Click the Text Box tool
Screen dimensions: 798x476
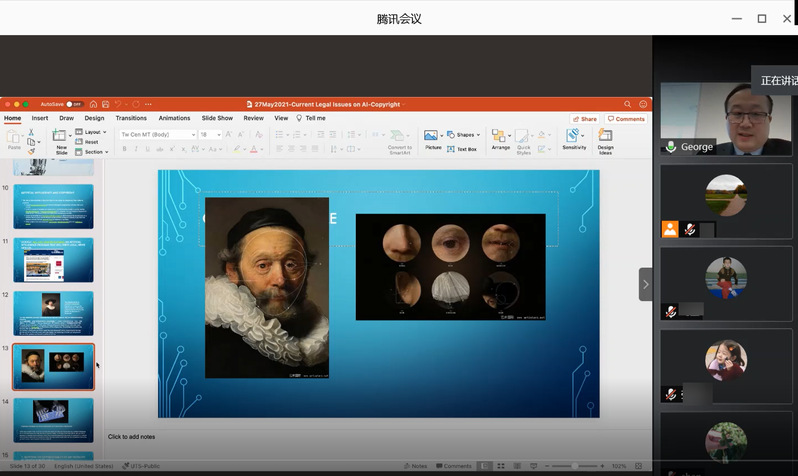[x=462, y=149]
